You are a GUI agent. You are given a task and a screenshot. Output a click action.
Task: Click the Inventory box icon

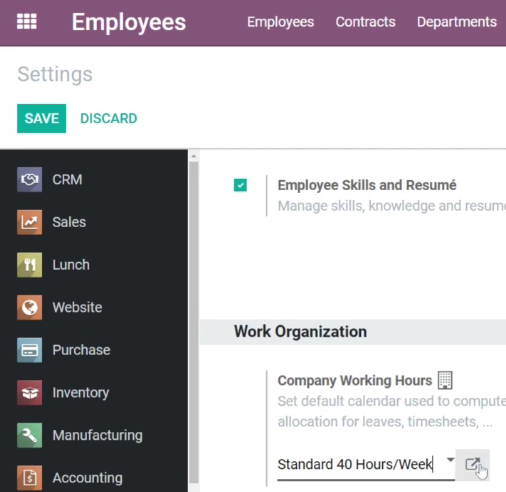pyautogui.click(x=30, y=393)
